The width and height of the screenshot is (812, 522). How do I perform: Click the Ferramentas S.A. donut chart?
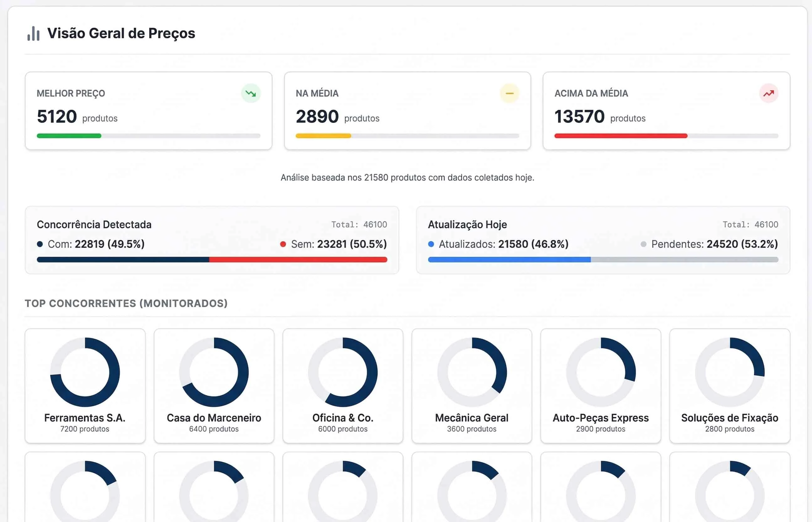click(x=85, y=372)
